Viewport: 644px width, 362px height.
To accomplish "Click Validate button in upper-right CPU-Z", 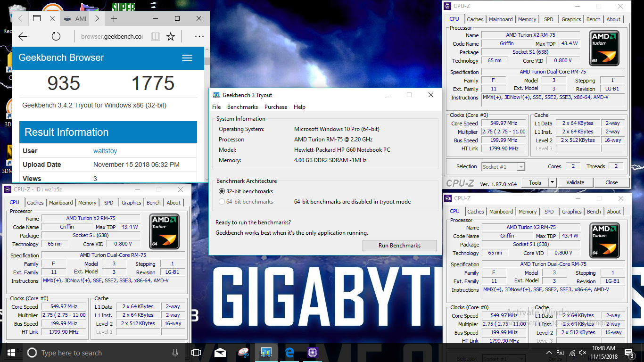I will (x=575, y=182).
